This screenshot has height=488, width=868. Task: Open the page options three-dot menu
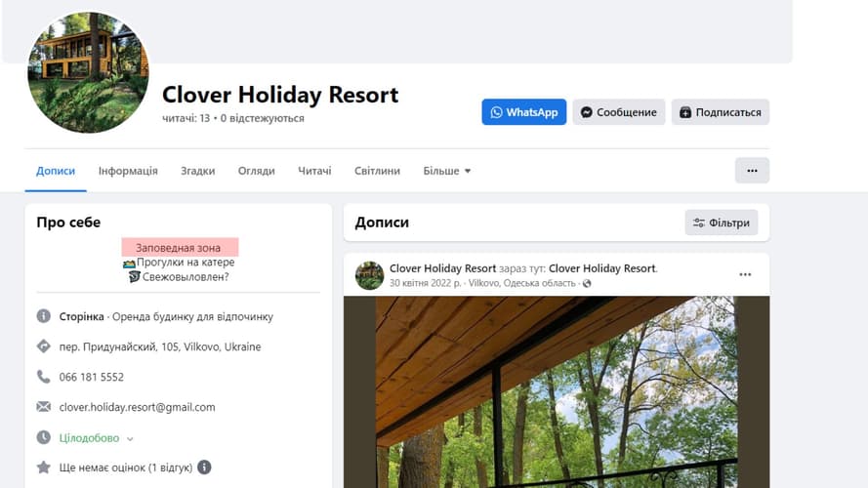pos(752,171)
